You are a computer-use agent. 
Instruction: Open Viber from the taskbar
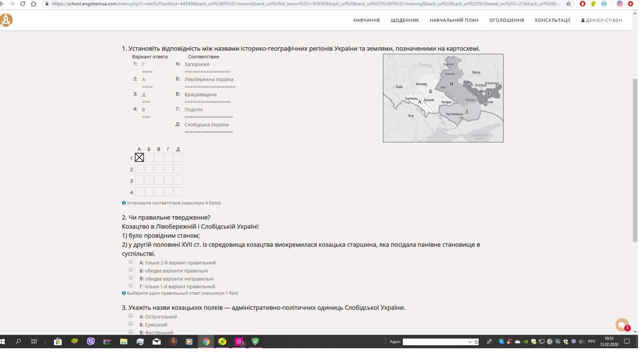click(91, 342)
